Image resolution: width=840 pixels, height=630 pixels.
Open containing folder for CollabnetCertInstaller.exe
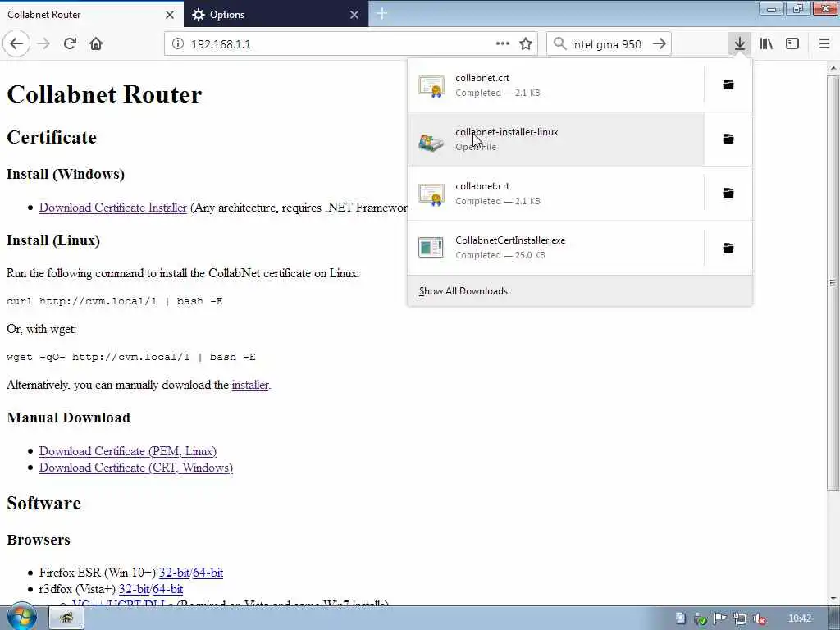click(728, 248)
